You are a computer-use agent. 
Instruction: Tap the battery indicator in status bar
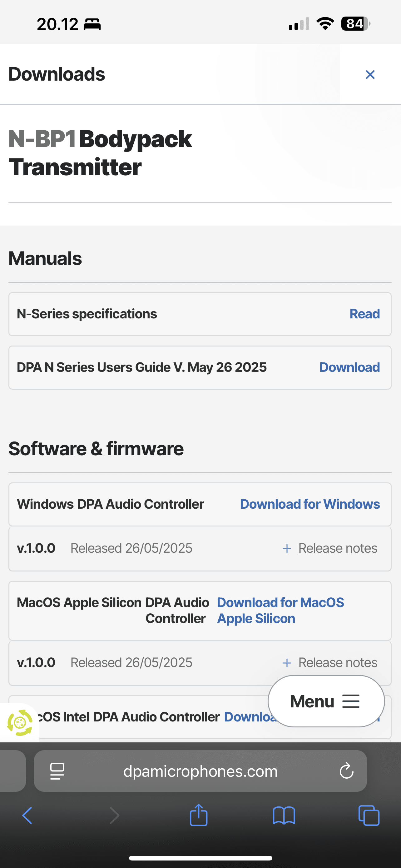[x=355, y=24]
